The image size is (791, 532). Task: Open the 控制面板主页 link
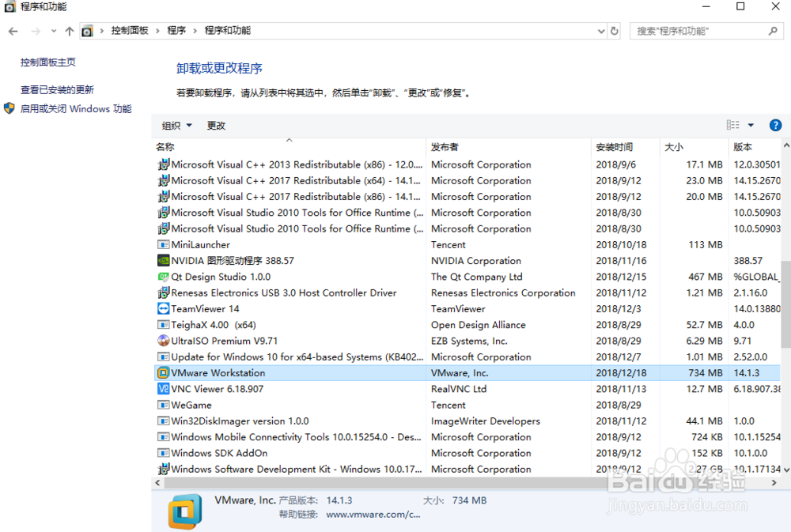click(x=48, y=62)
